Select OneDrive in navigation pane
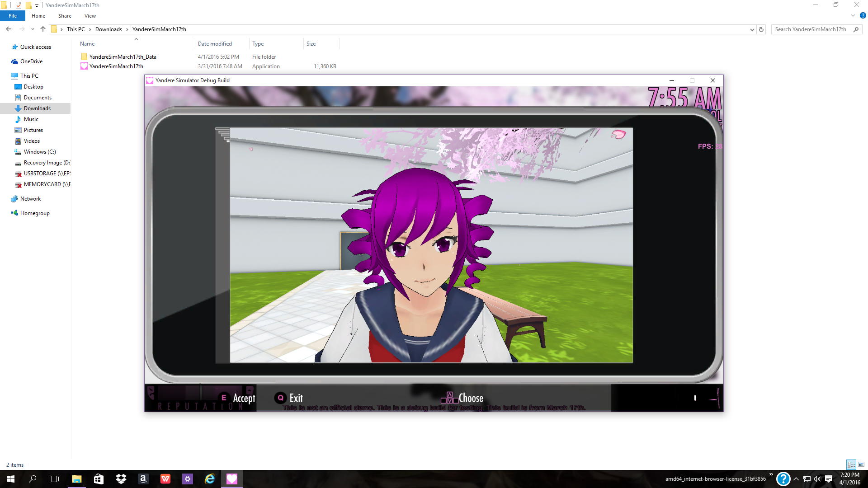This screenshot has width=868, height=488. (31, 61)
